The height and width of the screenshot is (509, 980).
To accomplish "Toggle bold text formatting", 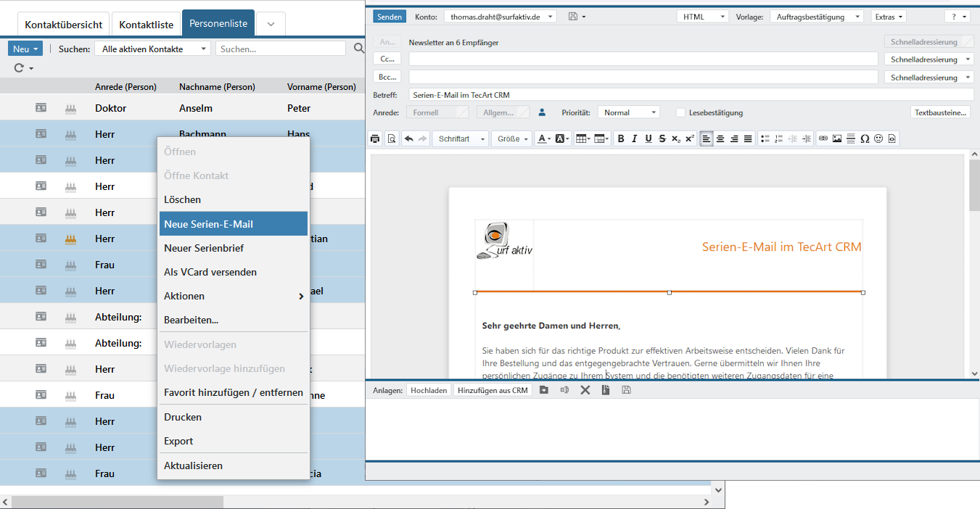I will (621, 138).
